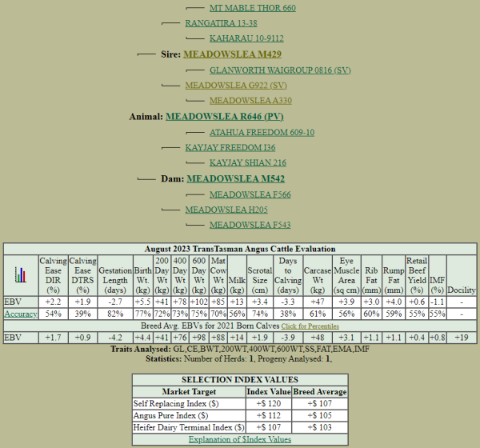Select the Rump Fat column header
The image size is (480, 448).
(x=394, y=275)
